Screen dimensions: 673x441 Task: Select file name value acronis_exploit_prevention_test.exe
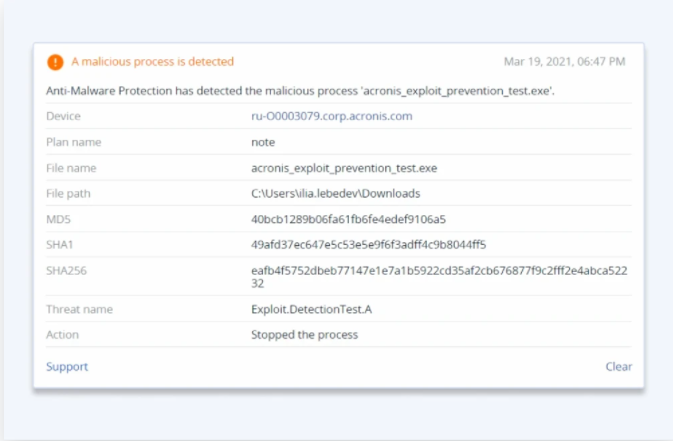point(344,168)
